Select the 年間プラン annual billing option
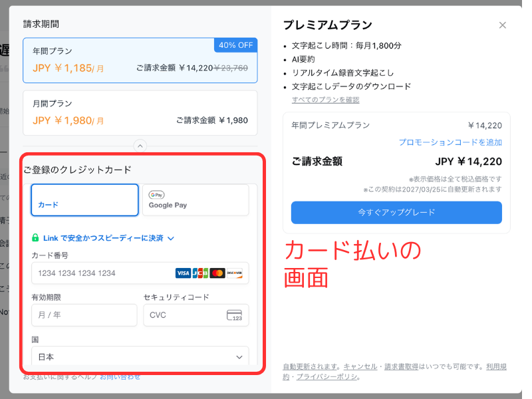 click(x=140, y=60)
